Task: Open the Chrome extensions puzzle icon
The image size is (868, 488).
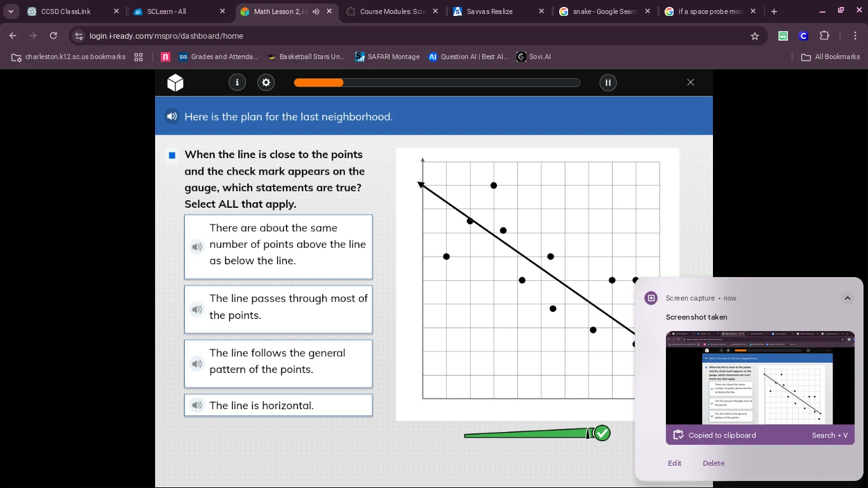Action: [x=825, y=36]
